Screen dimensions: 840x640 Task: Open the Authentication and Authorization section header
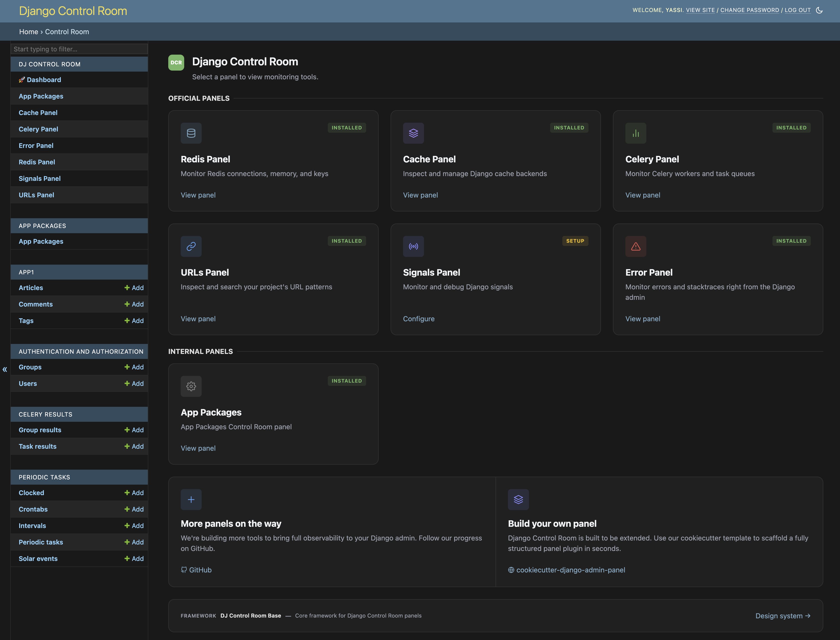[x=81, y=352]
